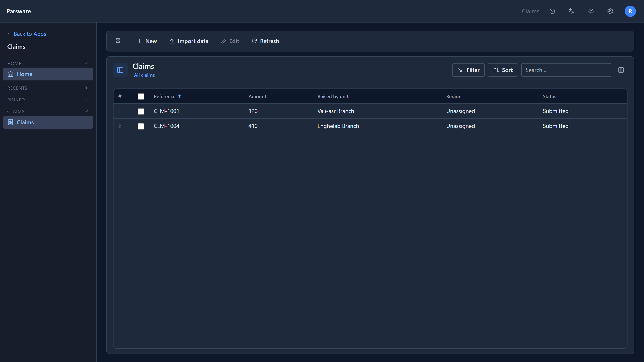This screenshot has height=362, width=644.
Task: Click Vali-asr Branch cell
Action: [335, 111]
